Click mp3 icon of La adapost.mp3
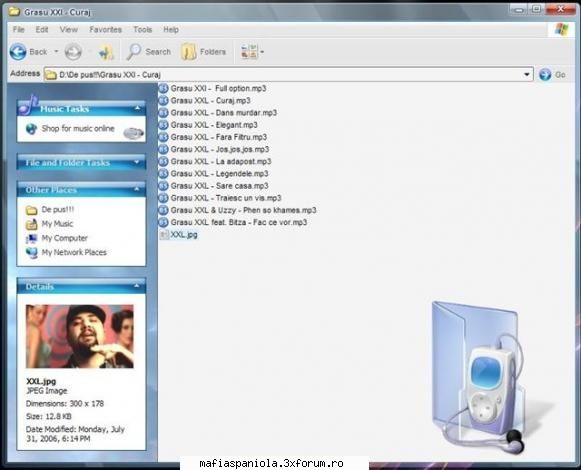This screenshot has width=581, height=470. point(163,162)
